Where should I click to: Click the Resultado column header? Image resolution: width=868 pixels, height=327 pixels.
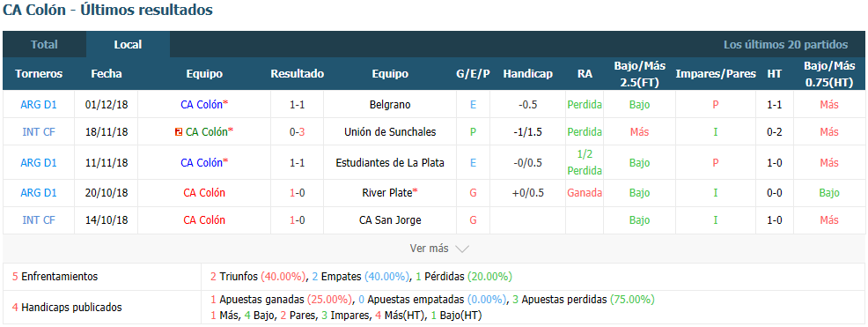tap(298, 74)
